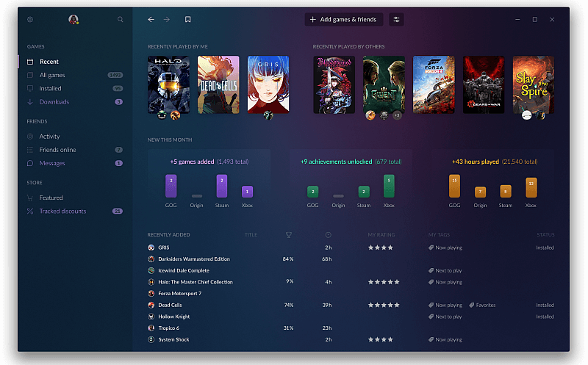Screen dimensions: 588x365
Task: Click the Gwent game cover
Action: [384, 84]
